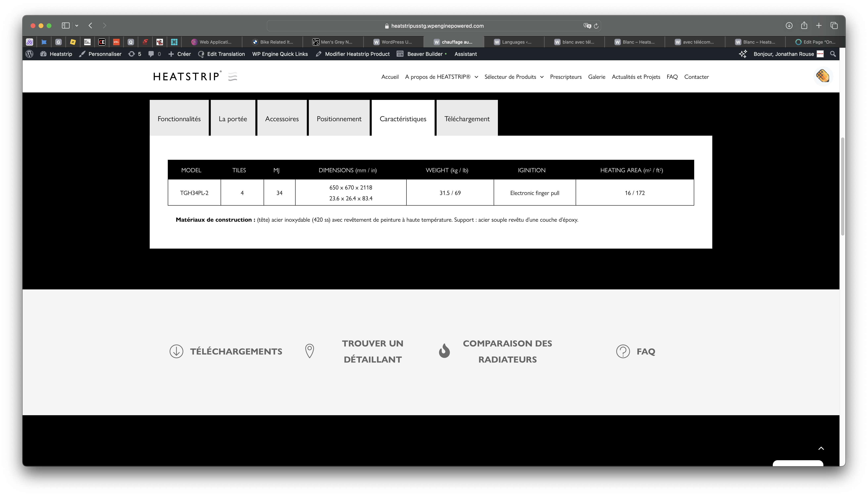
Task: Select the La portée product tab
Action: pos(233,118)
